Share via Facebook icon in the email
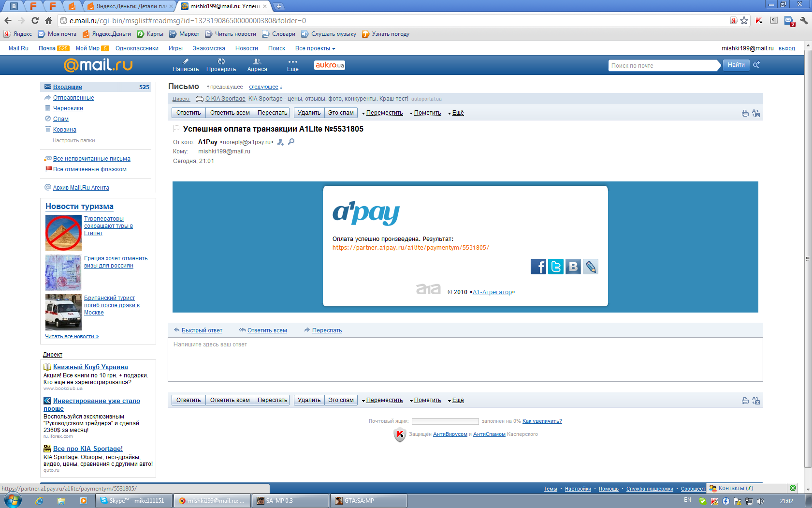Screen dimensions: 812x508 (538, 267)
